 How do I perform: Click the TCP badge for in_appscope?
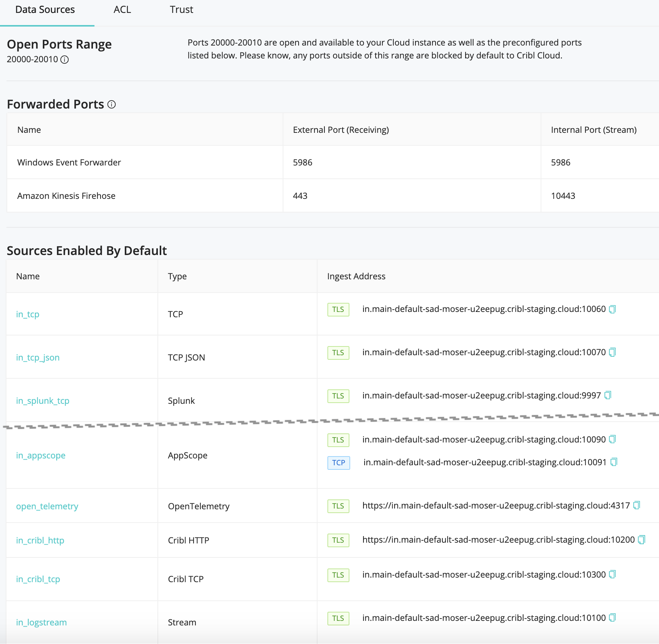pos(338,463)
